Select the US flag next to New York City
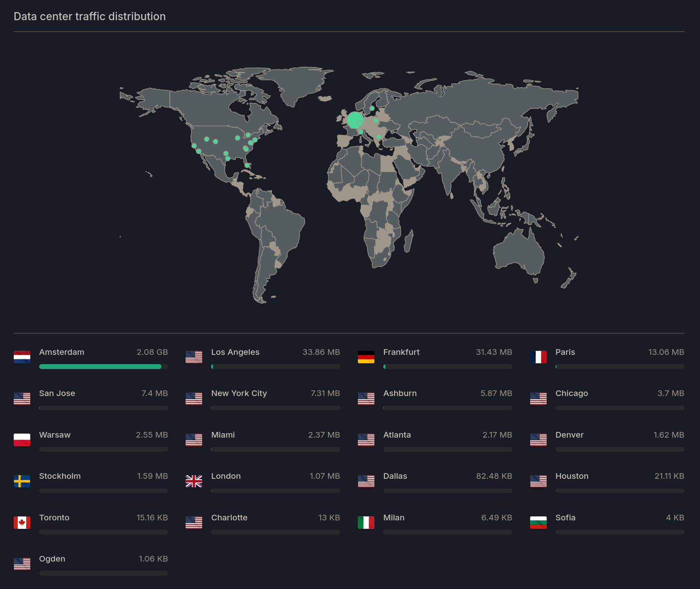700x589 pixels. point(194,398)
